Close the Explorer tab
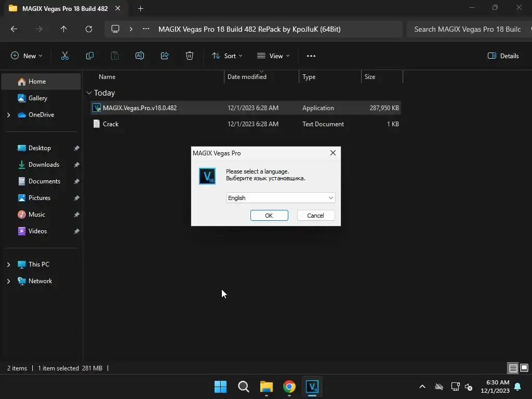 pyautogui.click(x=118, y=8)
